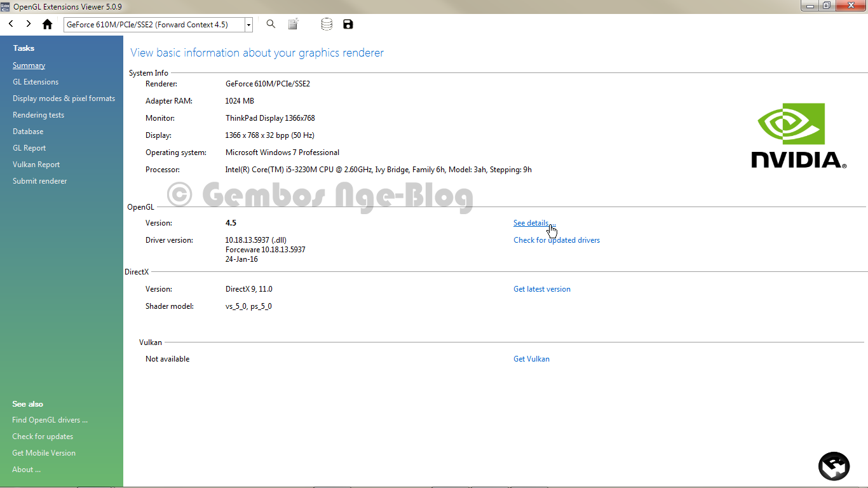Click Submit renderer in the sidebar
Image resolution: width=868 pixels, height=488 pixels.
pos(39,181)
